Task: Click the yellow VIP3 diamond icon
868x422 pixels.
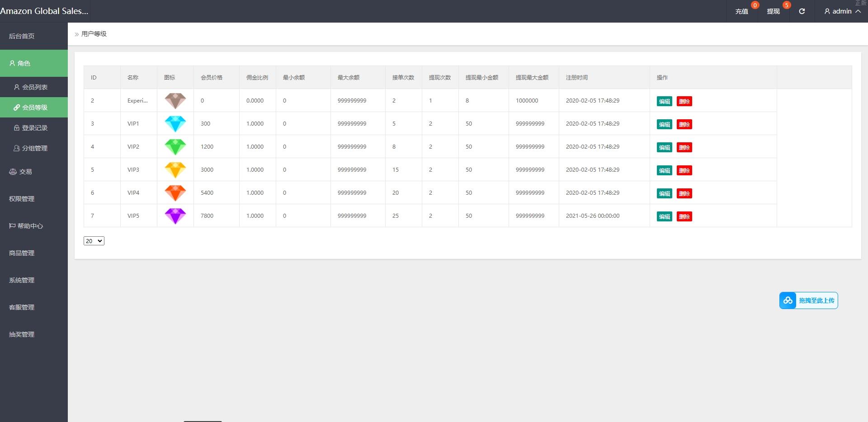Action: [175, 170]
